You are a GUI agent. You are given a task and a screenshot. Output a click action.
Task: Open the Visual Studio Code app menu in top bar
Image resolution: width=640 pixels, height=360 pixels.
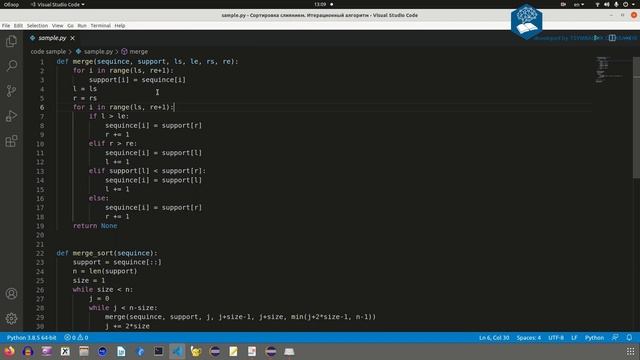[x=58, y=4]
